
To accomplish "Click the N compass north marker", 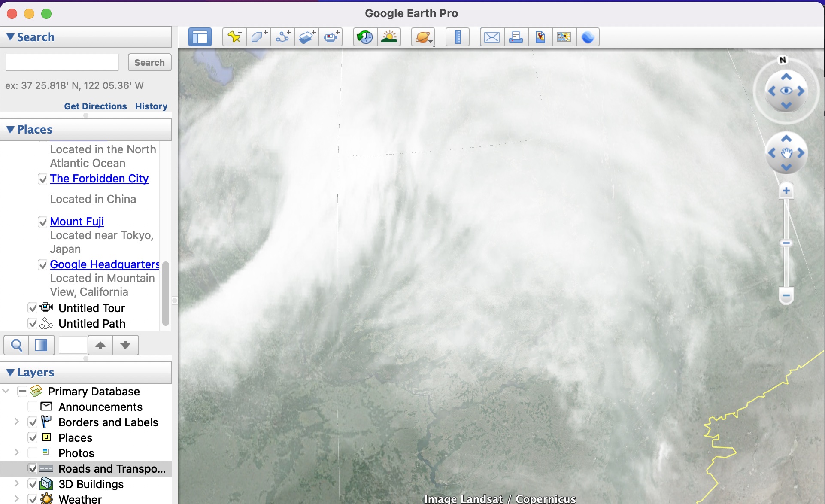I will pos(783,60).
